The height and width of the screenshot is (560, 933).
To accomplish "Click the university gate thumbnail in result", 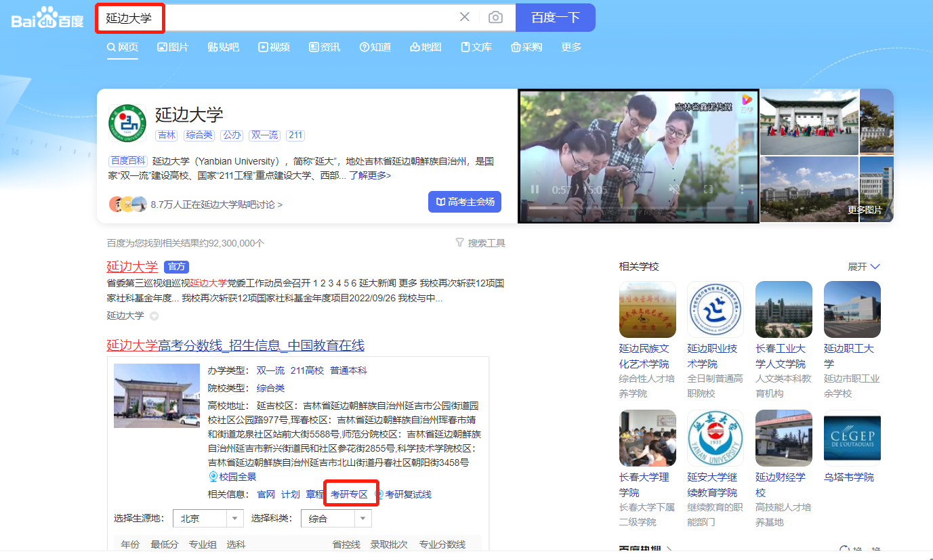I will 157,395.
